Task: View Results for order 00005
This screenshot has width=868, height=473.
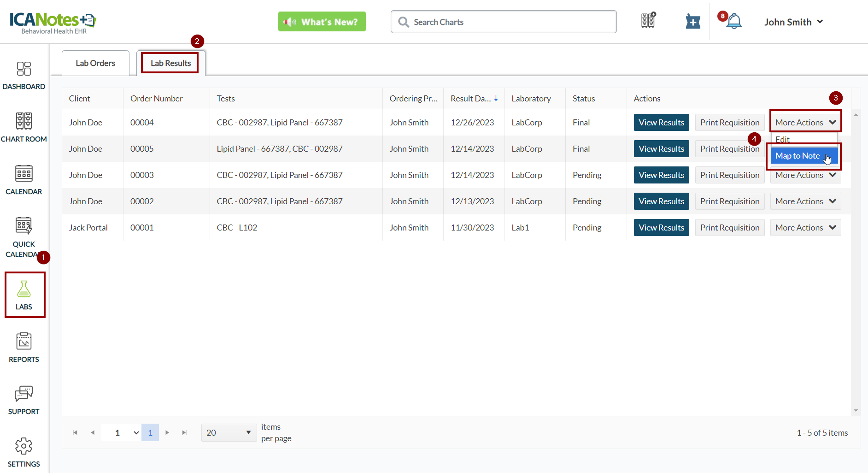Action: click(x=661, y=149)
